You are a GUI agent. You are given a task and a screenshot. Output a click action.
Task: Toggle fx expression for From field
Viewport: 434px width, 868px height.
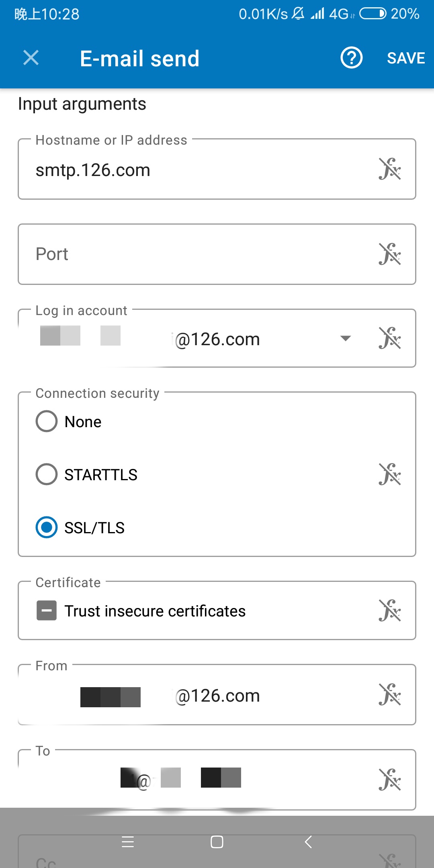(389, 695)
